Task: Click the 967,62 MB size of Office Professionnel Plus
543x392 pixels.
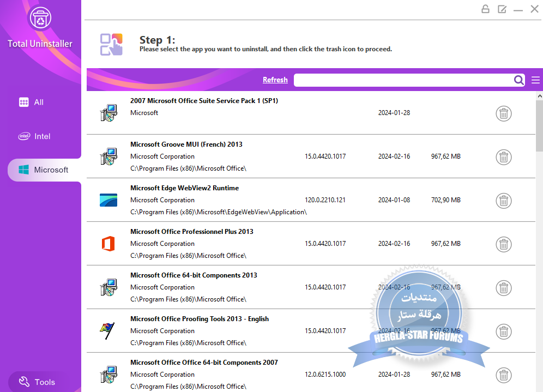Action: 446,244
